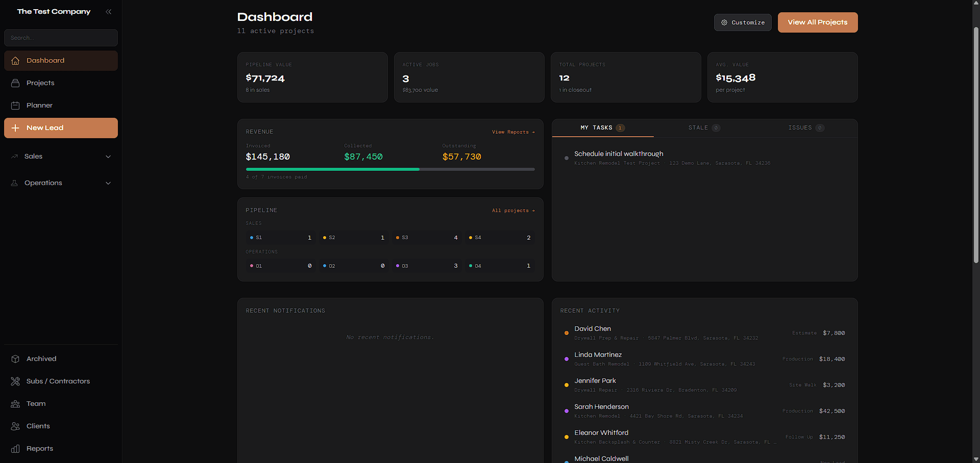Click the Planner calendar icon

tap(15, 106)
